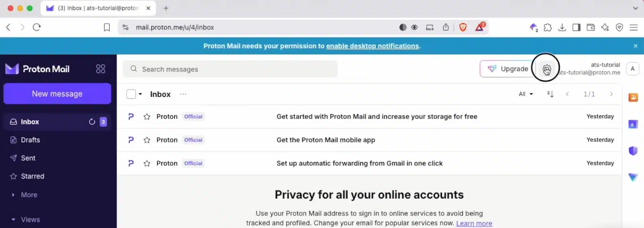Open the Proton apps grid switcher

coord(100,69)
